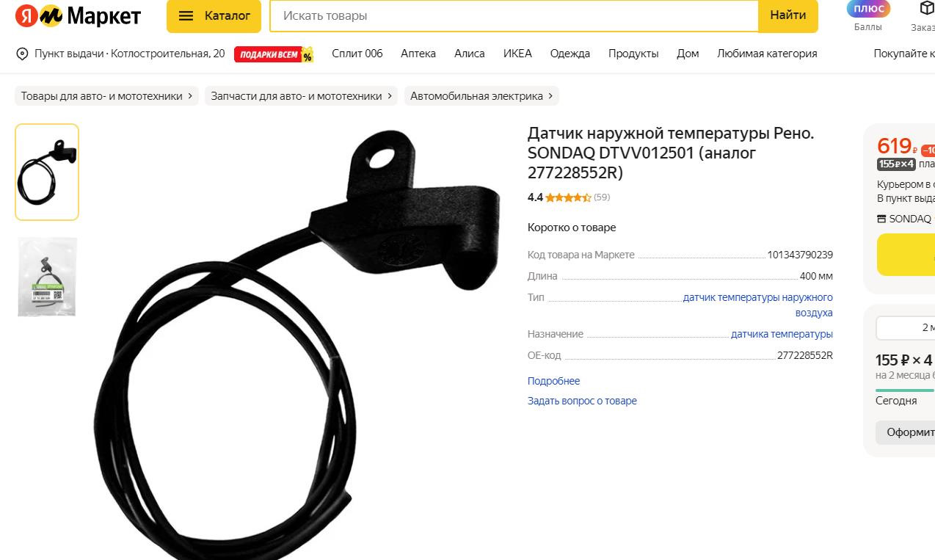Screen dimensions: 935x560
Task: Click the pickup point location pin icon
Action: tap(22, 54)
